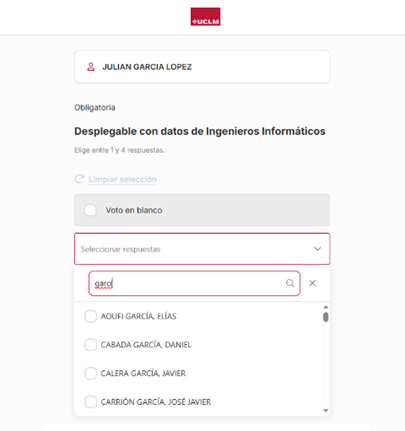Click the refresh icon beside Limpiar selección
The height and width of the screenshot is (431, 405).
click(x=79, y=179)
